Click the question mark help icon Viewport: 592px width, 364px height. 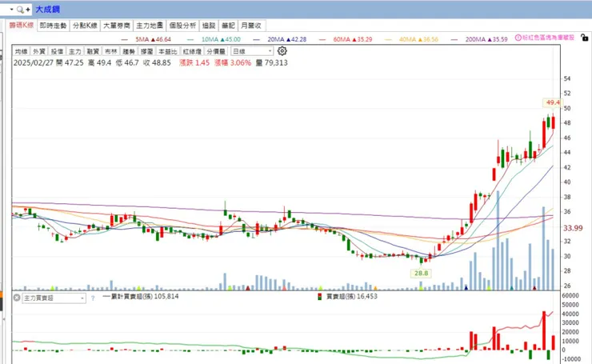pos(93,298)
